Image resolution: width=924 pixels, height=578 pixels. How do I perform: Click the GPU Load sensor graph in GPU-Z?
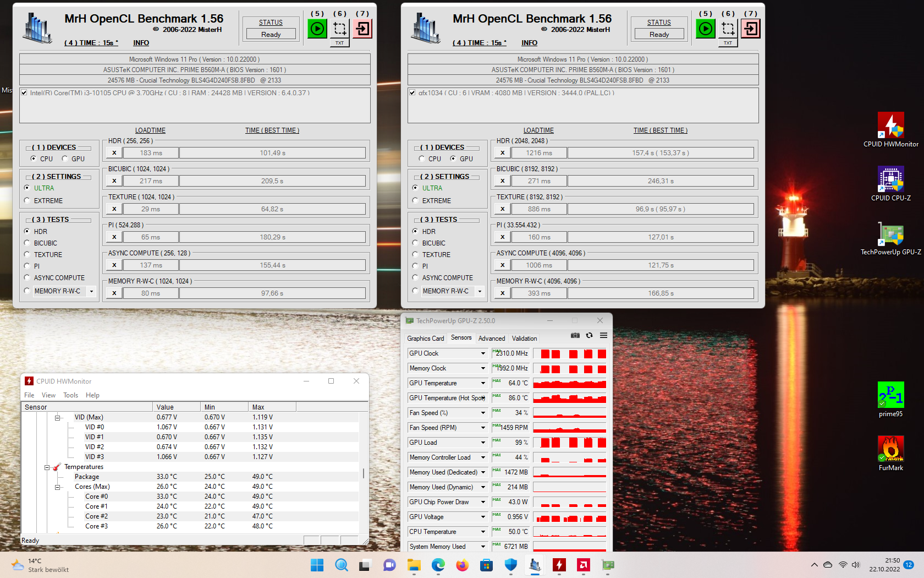570,443
